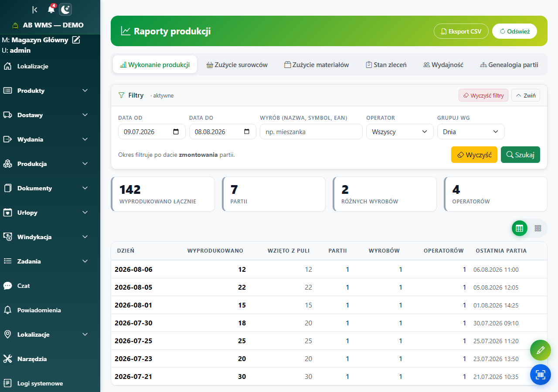Open the Grupuj wg dropdown showing Dnia
The height and width of the screenshot is (392, 558).
point(471,132)
